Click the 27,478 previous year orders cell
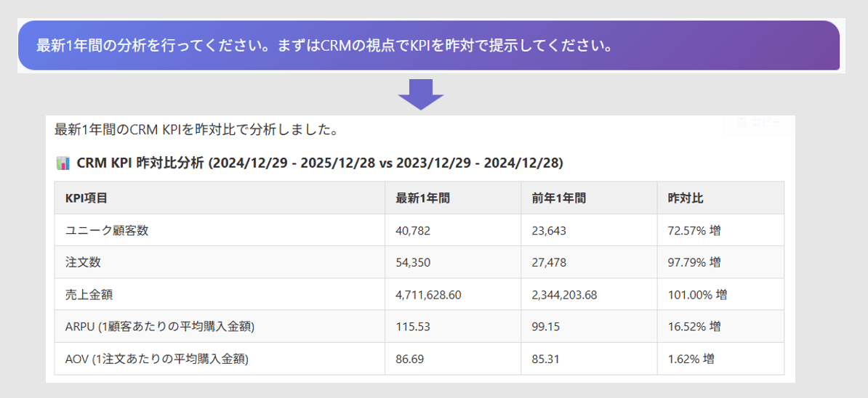 (549, 262)
